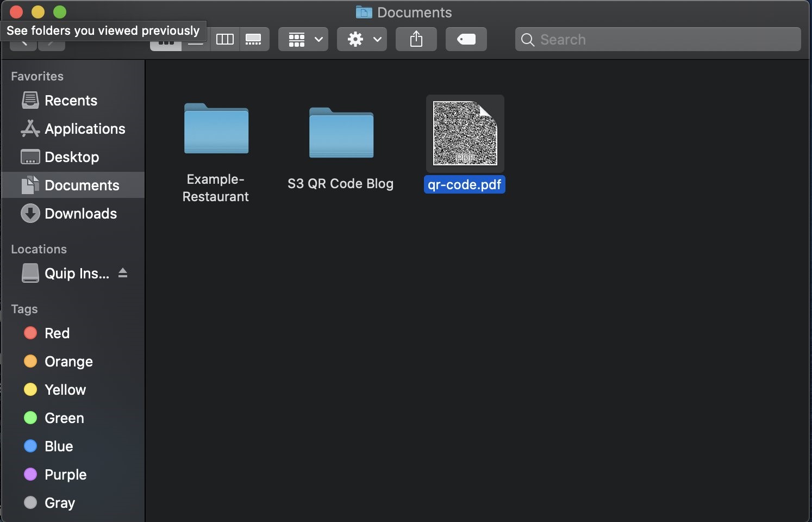
Task: Select the Gray tag
Action: coord(73,503)
